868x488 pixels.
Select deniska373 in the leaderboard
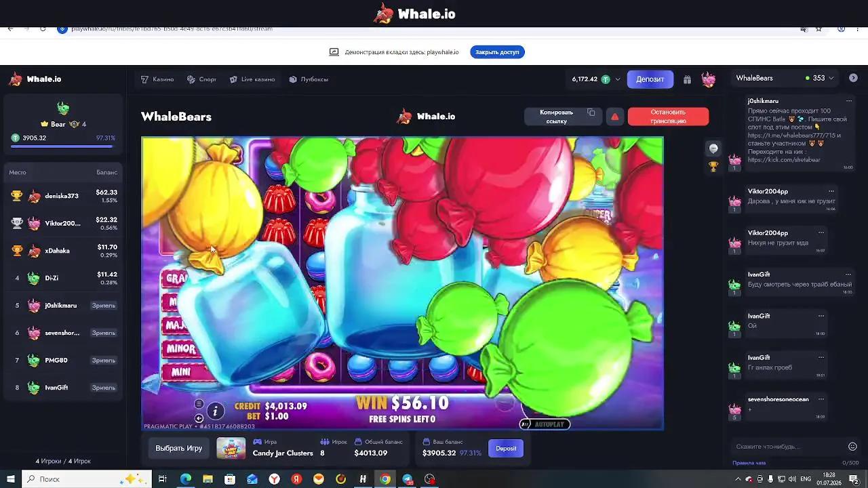click(63, 196)
